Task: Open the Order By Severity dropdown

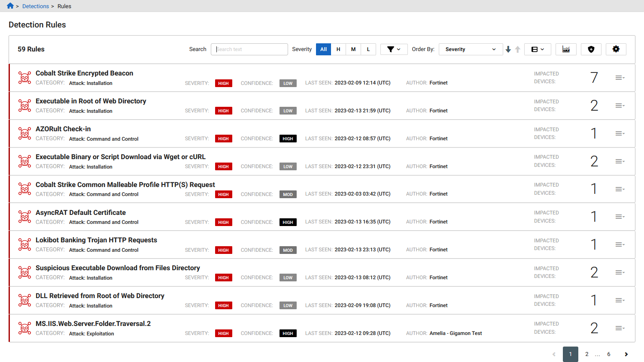Action: [470, 49]
